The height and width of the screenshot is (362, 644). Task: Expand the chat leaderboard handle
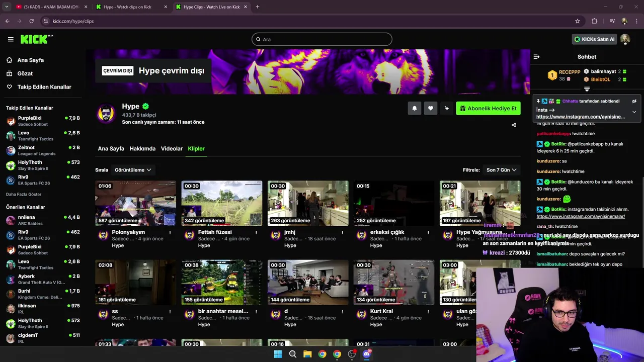(587, 89)
